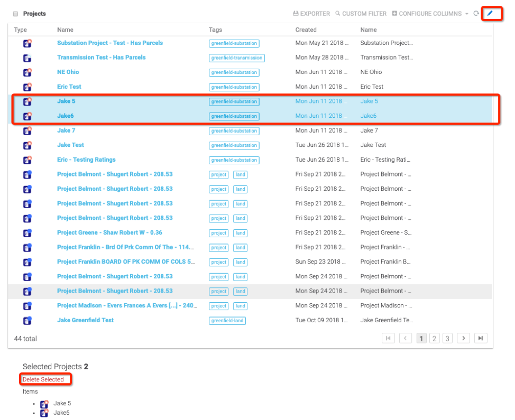The image size is (515, 420).
Task: Go to the next page arrow
Action: pos(463,338)
